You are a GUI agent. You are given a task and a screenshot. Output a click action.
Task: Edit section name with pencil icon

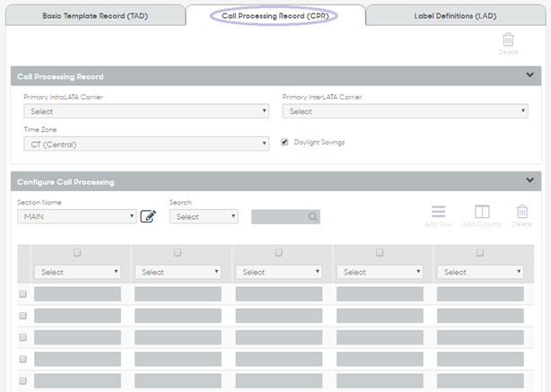point(148,216)
